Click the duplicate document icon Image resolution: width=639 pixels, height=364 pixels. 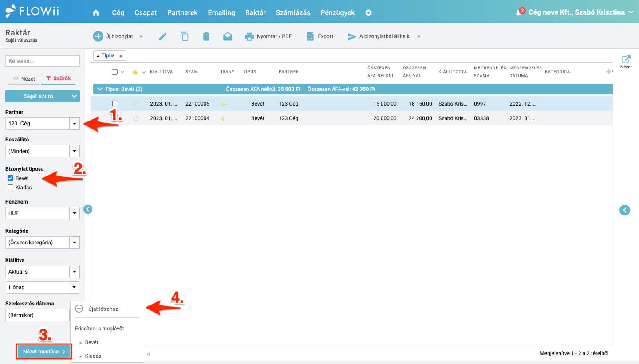[184, 36]
